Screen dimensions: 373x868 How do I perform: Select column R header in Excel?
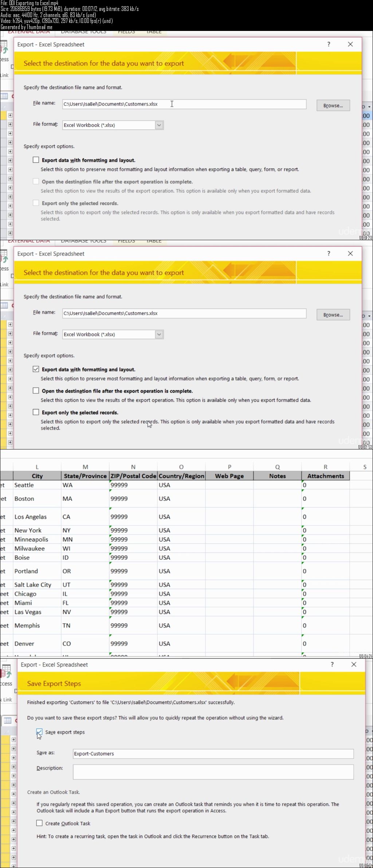point(326,467)
